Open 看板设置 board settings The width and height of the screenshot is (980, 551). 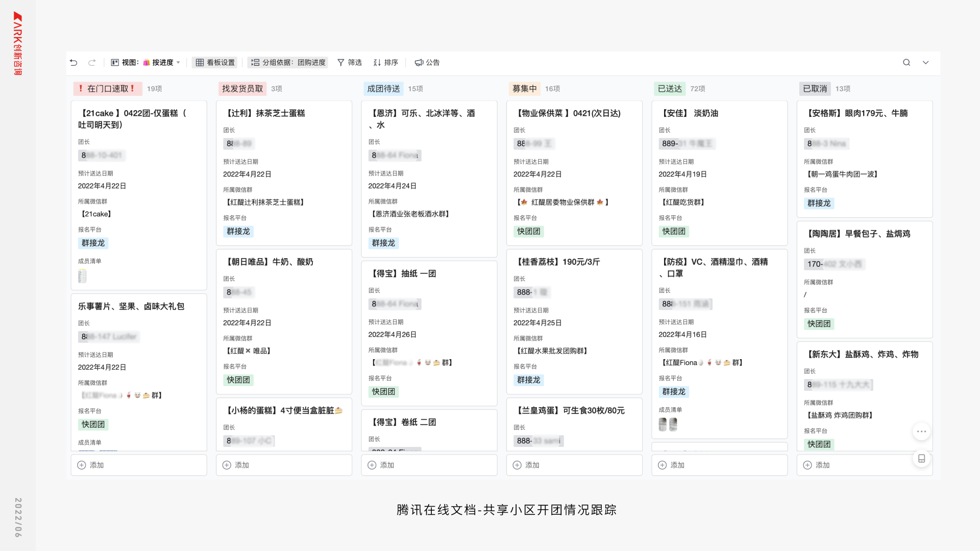coord(215,62)
